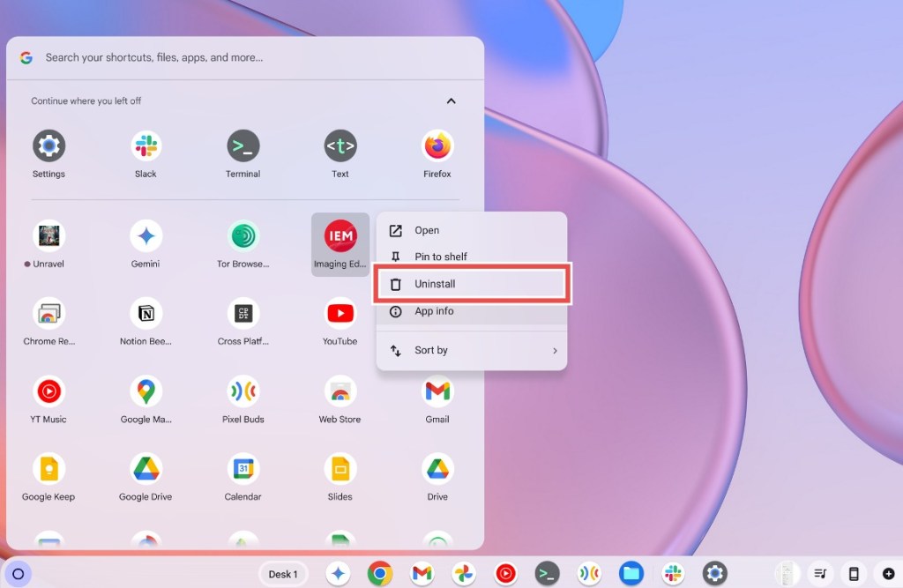
Task: Open YT Music from the shelf
Action: tap(505, 574)
